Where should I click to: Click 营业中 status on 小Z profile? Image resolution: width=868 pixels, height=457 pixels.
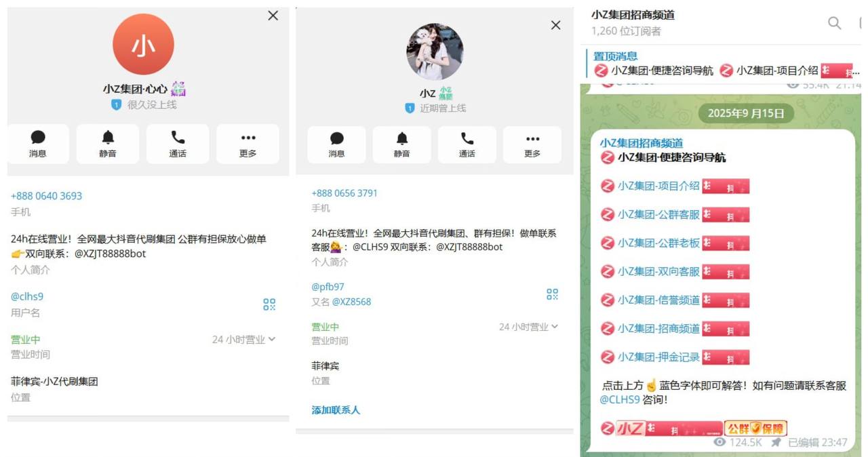(x=325, y=327)
